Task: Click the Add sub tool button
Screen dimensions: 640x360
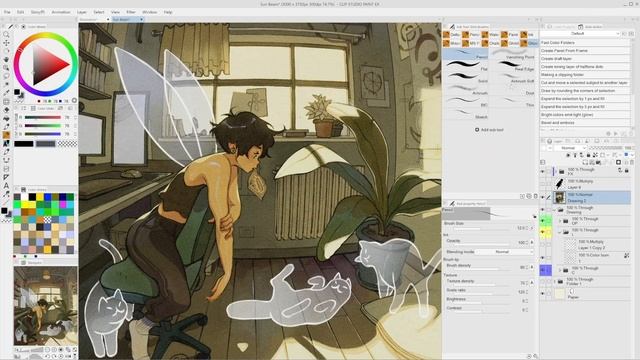Action: (489, 130)
